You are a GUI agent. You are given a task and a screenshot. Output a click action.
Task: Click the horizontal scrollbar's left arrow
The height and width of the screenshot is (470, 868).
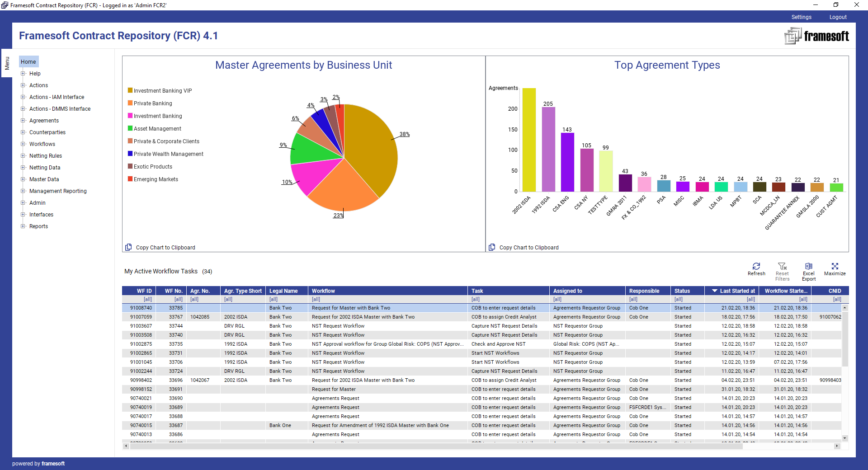[x=126, y=446]
